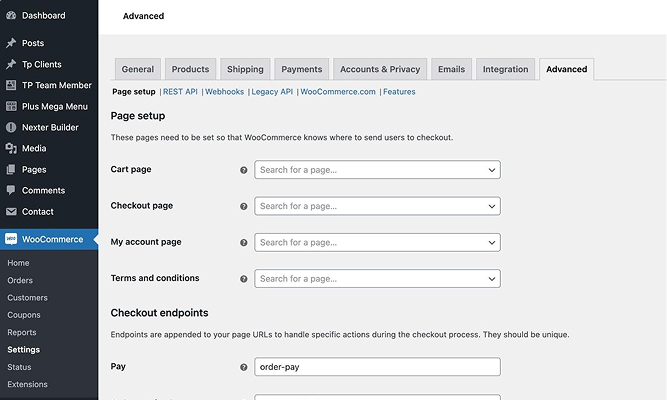Select WooCommerce in the sidebar
The height and width of the screenshot is (400, 667).
point(49,239)
